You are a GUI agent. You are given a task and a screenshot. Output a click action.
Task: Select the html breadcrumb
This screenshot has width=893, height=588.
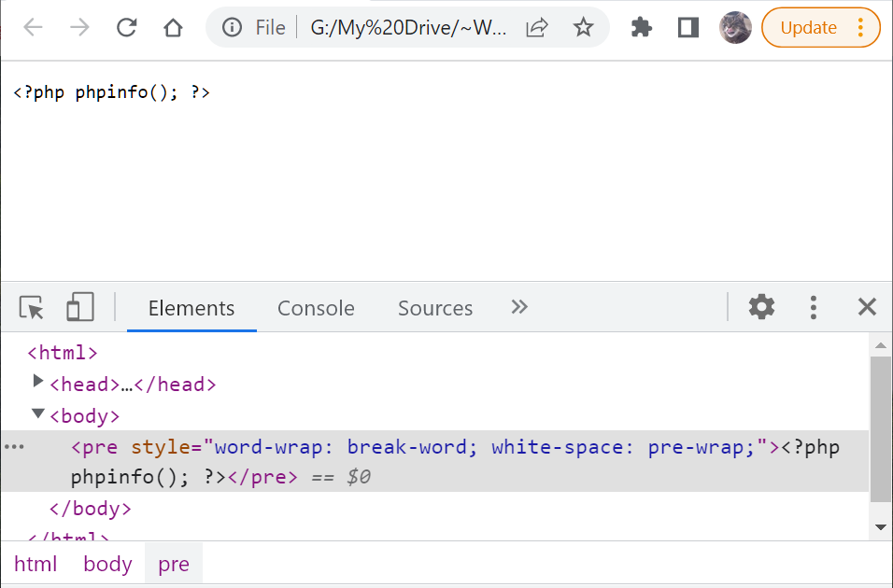point(35,564)
